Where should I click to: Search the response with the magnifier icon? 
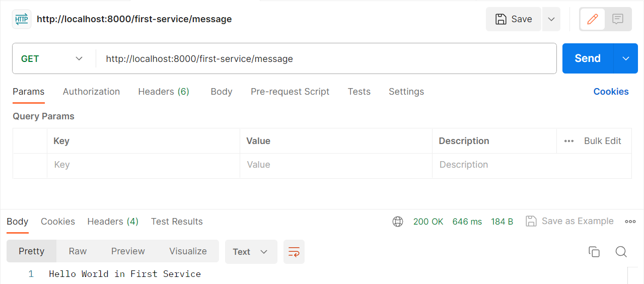[x=621, y=252]
